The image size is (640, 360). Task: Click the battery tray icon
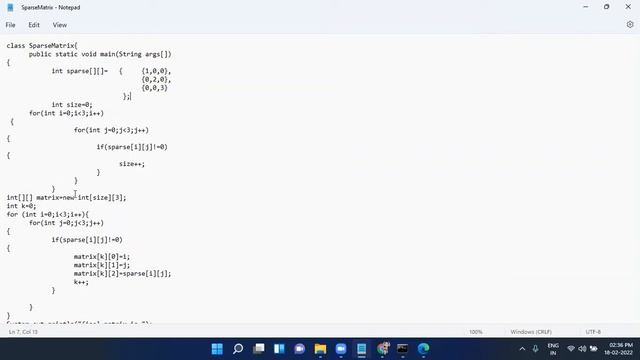(593, 349)
